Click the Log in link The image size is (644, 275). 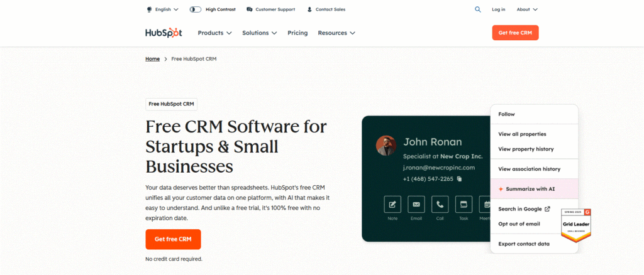(x=499, y=9)
